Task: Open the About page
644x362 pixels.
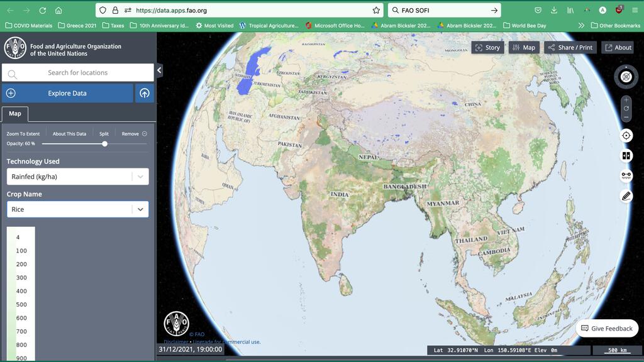Action: 618,48
